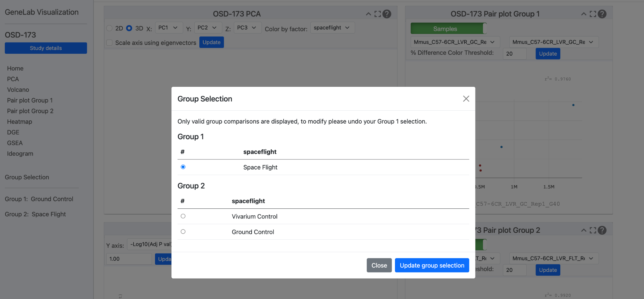Select Ground Control for Group 2
Screen dimensions: 644x299
click(183, 231)
